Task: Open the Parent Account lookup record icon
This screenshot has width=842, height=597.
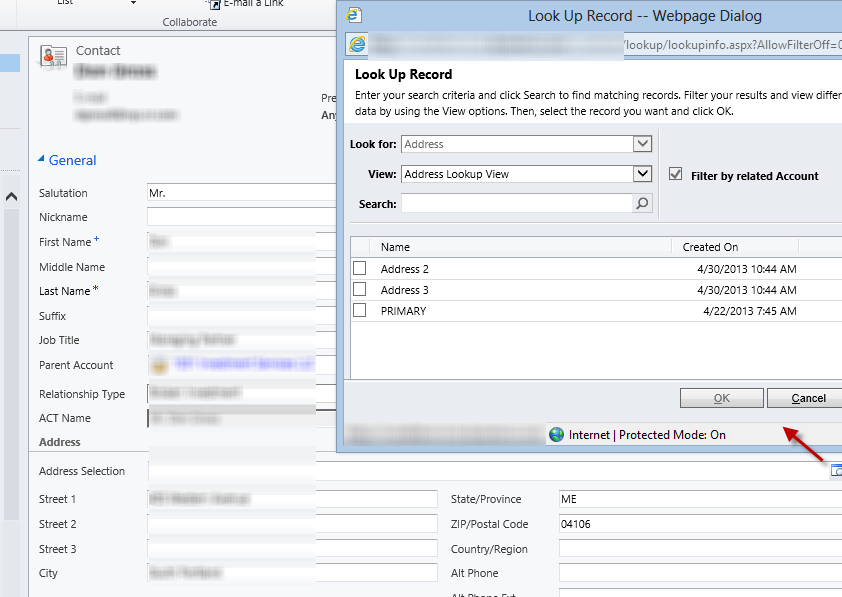Action: pyautogui.click(x=159, y=365)
